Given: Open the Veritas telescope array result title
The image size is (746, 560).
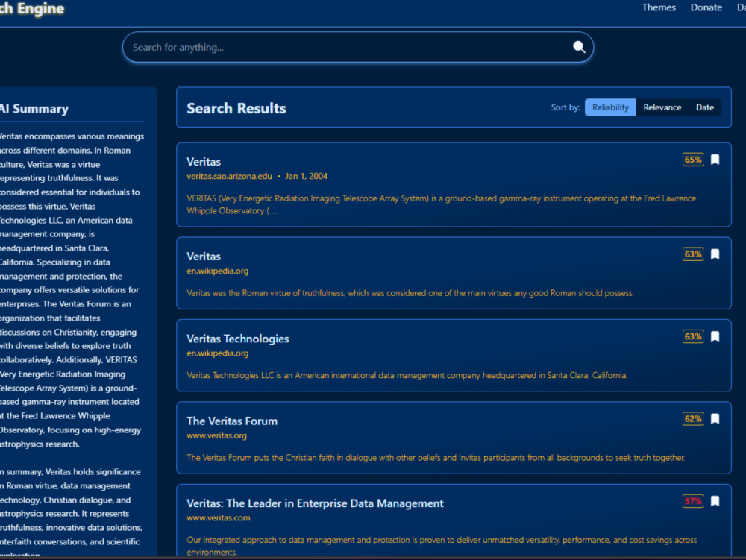Looking at the screenshot, I should point(204,162).
